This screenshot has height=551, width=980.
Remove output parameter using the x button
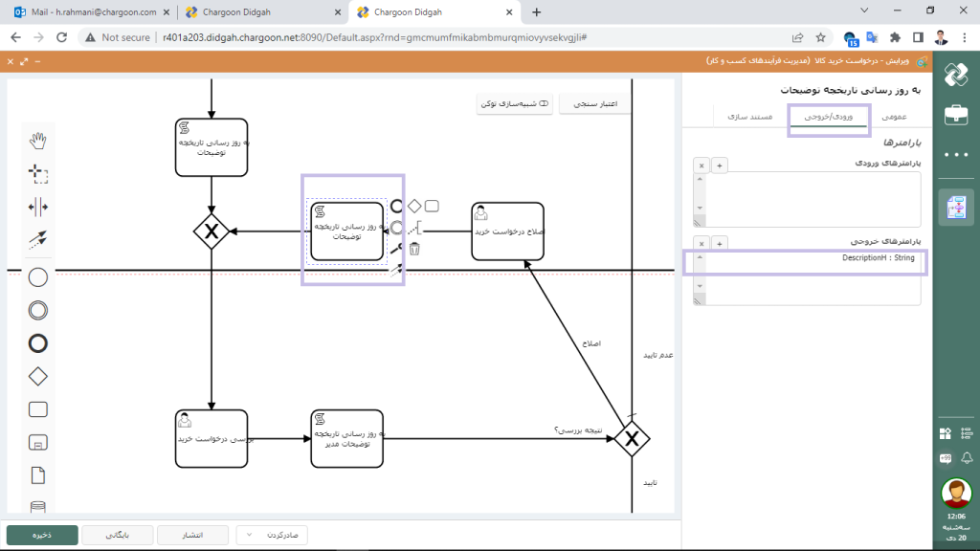click(702, 243)
